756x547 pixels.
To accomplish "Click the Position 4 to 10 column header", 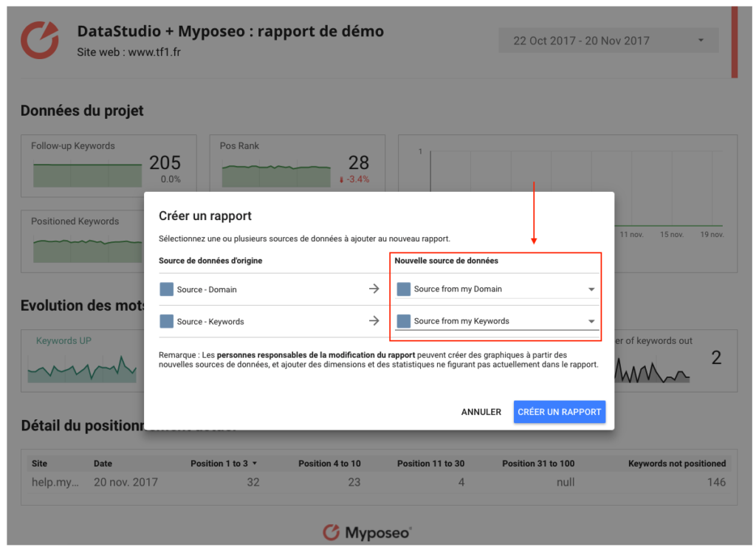I will coord(329,464).
